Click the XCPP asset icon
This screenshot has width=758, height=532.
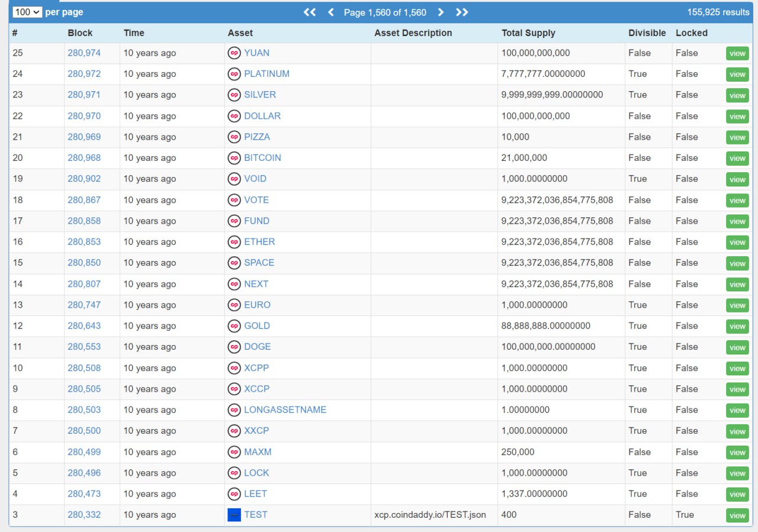point(235,368)
